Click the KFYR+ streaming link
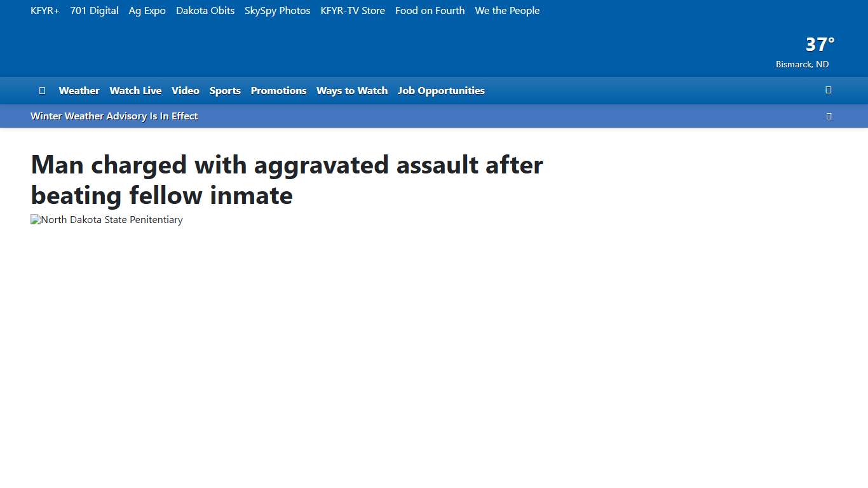 pos(44,10)
